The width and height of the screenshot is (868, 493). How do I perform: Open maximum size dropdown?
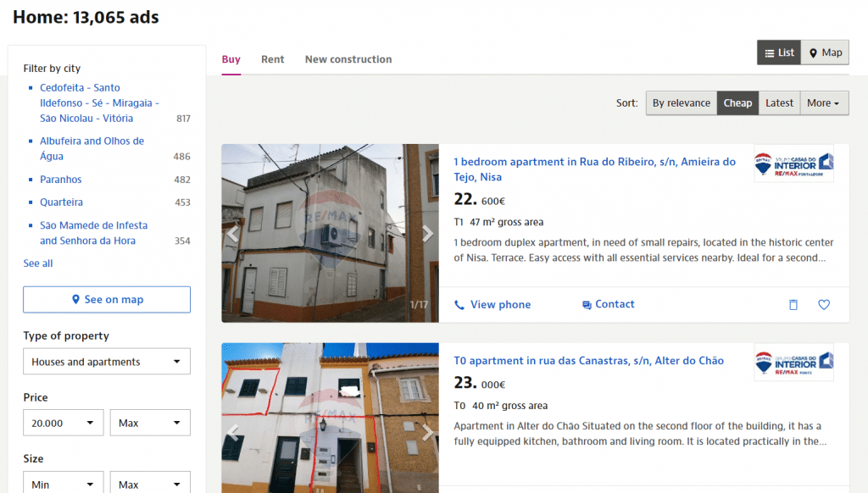150,483
